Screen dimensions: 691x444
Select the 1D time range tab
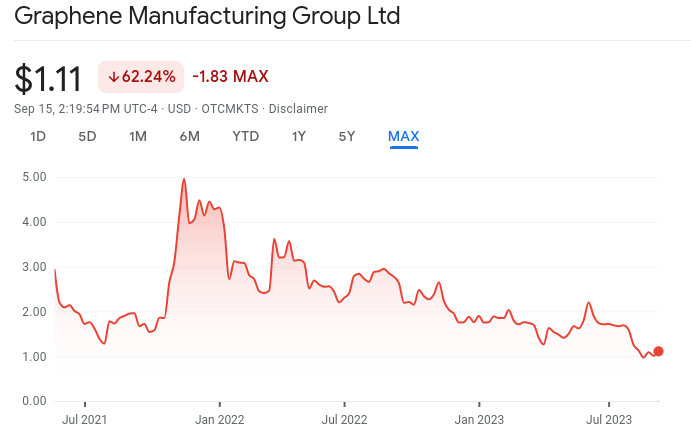[x=38, y=136]
